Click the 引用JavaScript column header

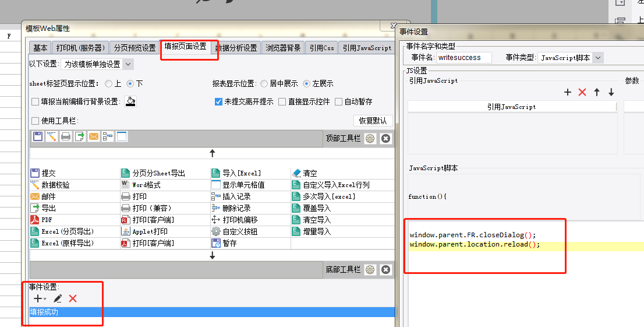512,107
